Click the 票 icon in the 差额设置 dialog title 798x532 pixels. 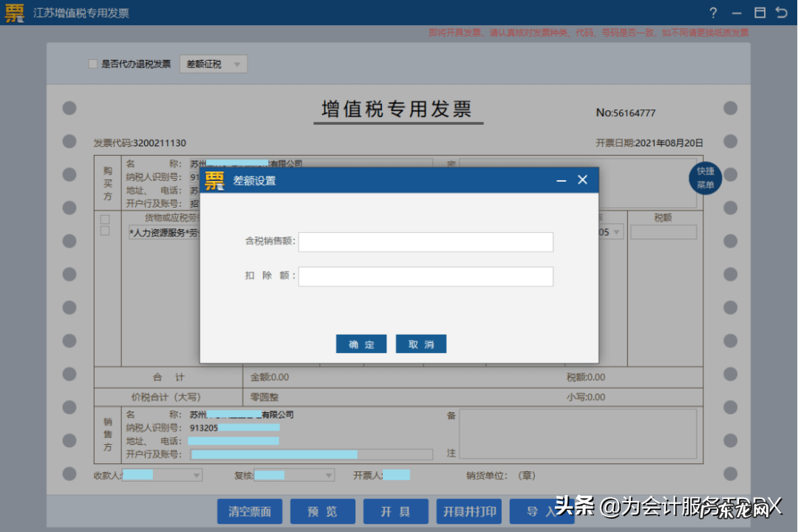tap(214, 180)
